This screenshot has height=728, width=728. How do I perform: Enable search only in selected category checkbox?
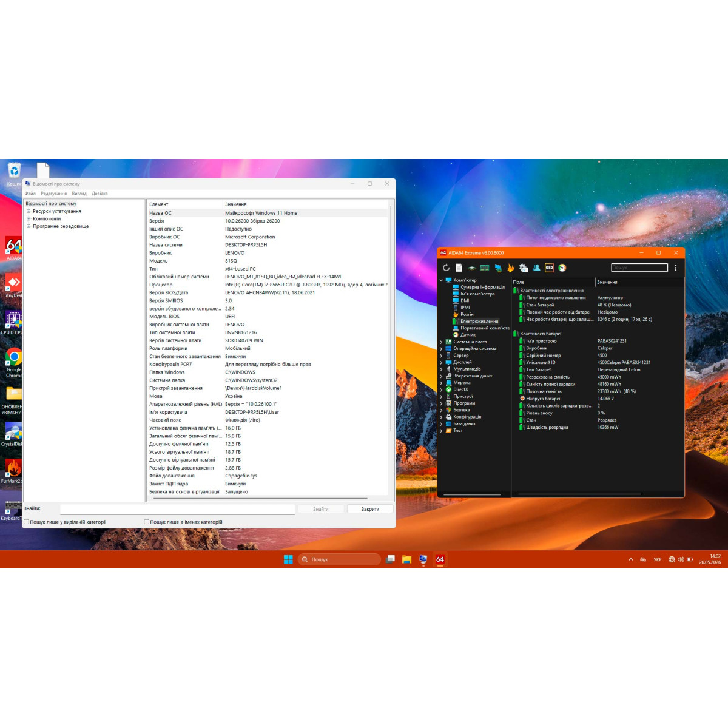click(27, 522)
